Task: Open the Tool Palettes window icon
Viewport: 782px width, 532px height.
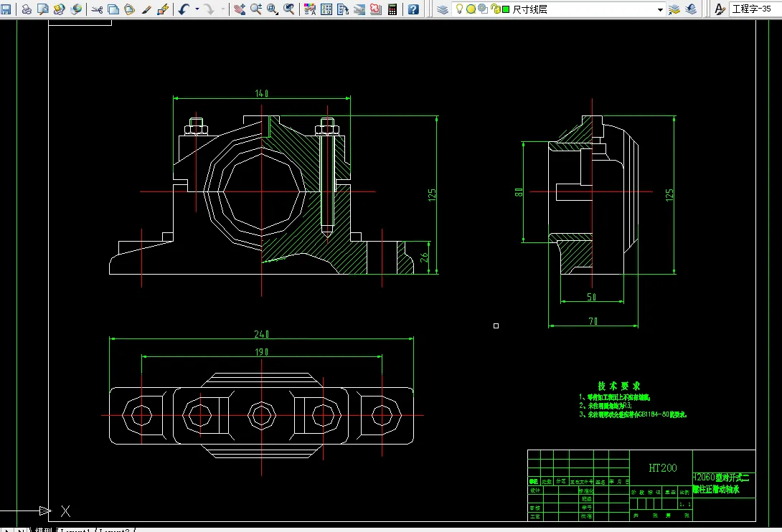Action: (x=343, y=9)
